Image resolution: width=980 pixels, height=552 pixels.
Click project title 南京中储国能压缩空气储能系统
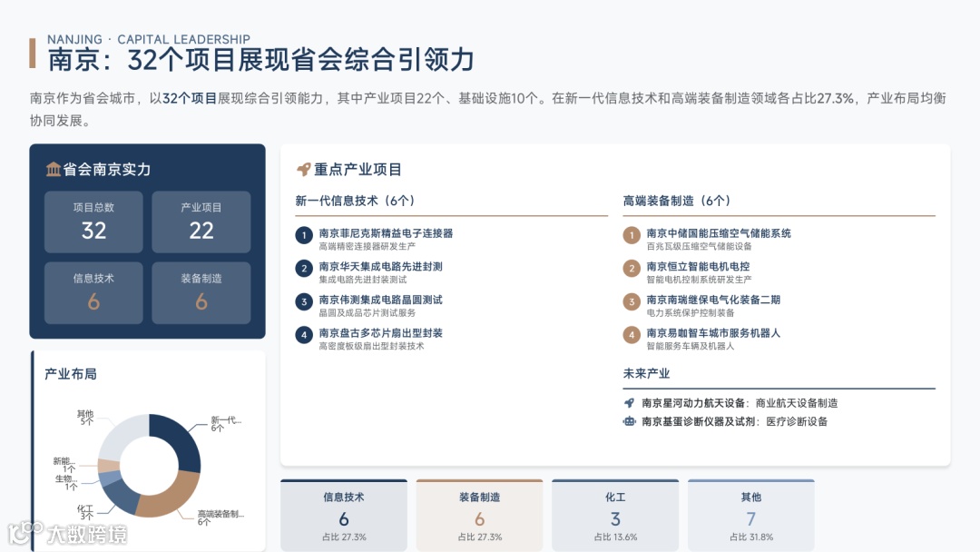pos(719,233)
